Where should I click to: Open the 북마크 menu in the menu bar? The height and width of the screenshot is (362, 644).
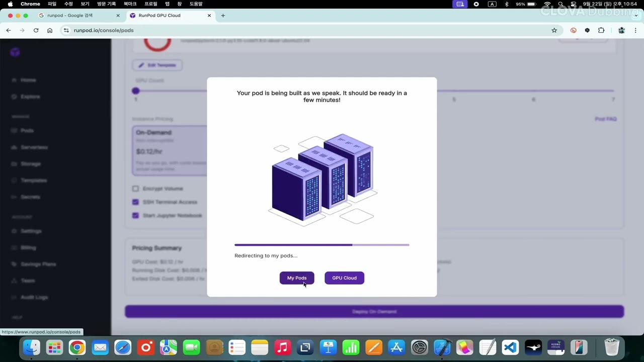click(x=130, y=4)
